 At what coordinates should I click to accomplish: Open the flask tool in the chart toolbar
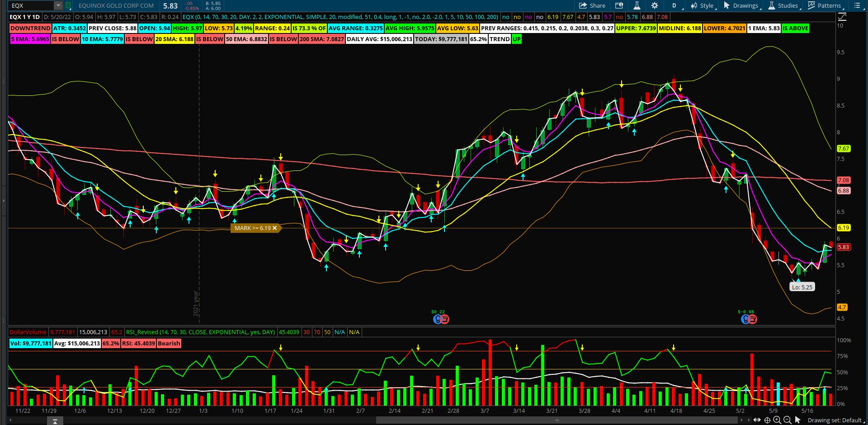(x=637, y=5)
